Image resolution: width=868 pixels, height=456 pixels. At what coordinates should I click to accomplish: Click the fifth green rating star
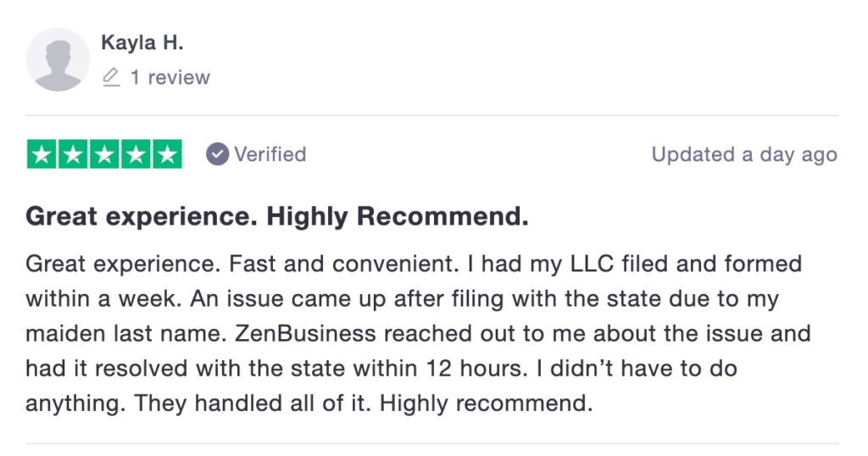[167, 154]
